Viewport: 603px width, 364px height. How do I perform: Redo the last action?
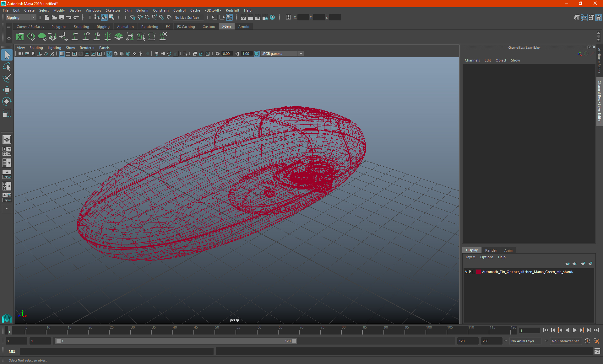[76, 18]
